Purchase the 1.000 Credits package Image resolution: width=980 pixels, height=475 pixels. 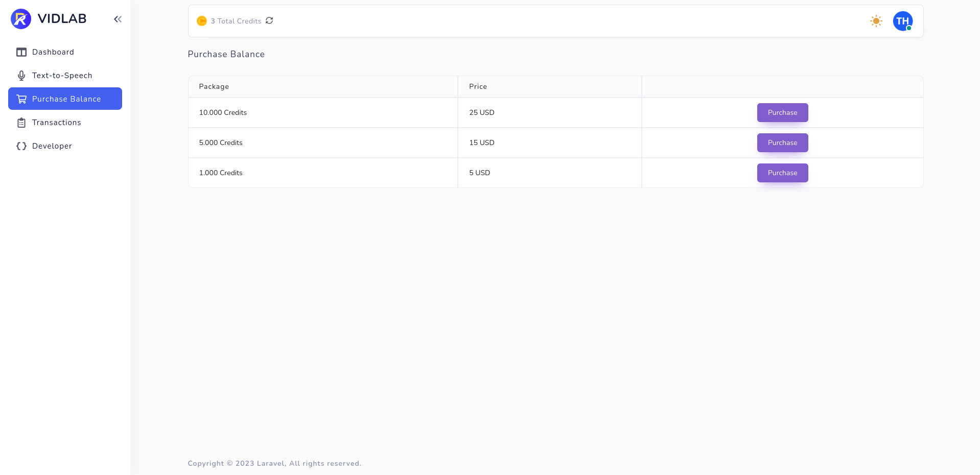(782, 173)
